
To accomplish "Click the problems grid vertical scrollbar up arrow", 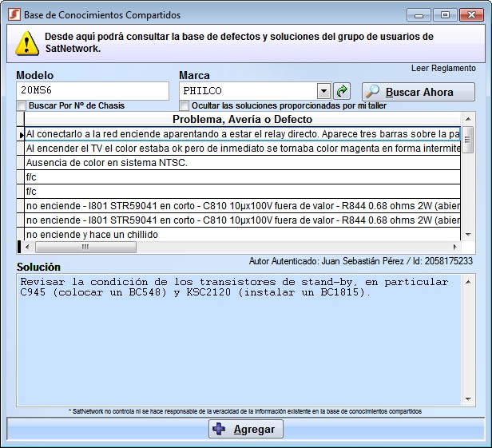I will pos(468,119).
